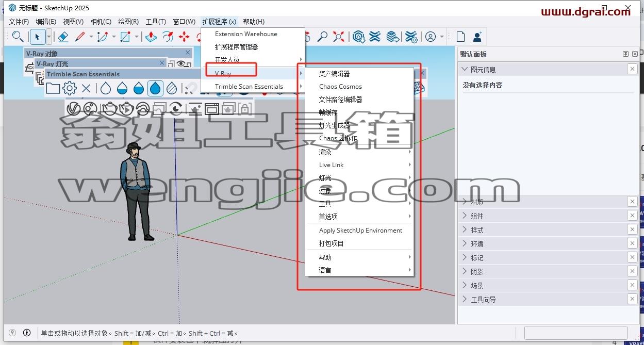The image size is (644, 345).
Task: Click the V-Ray lock camera icon
Action: [245, 108]
